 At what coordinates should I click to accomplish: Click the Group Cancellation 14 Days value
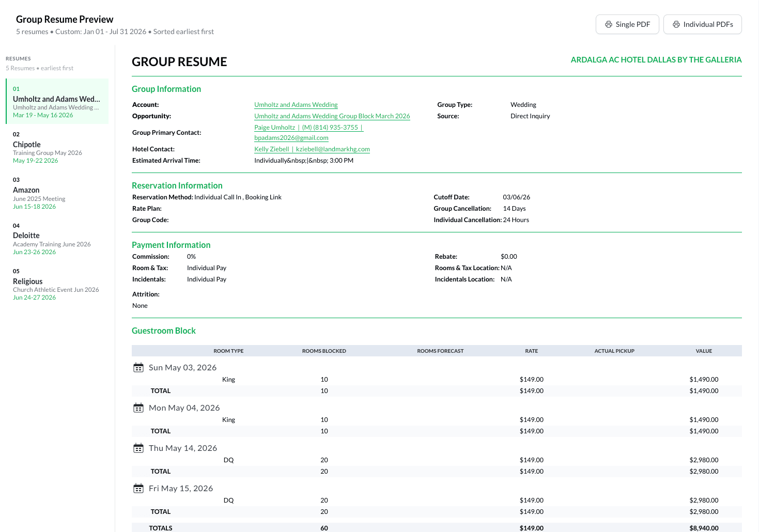[514, 209]
